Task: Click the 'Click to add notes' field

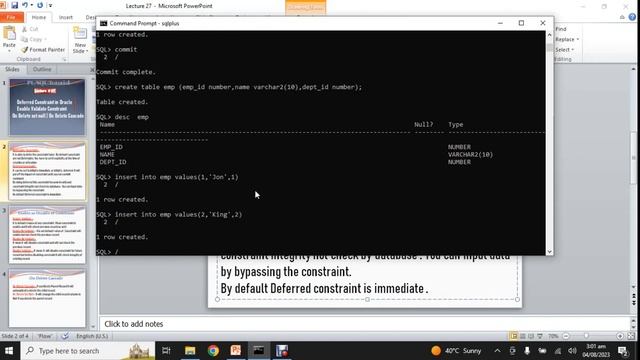Action: tap(365, 324)
